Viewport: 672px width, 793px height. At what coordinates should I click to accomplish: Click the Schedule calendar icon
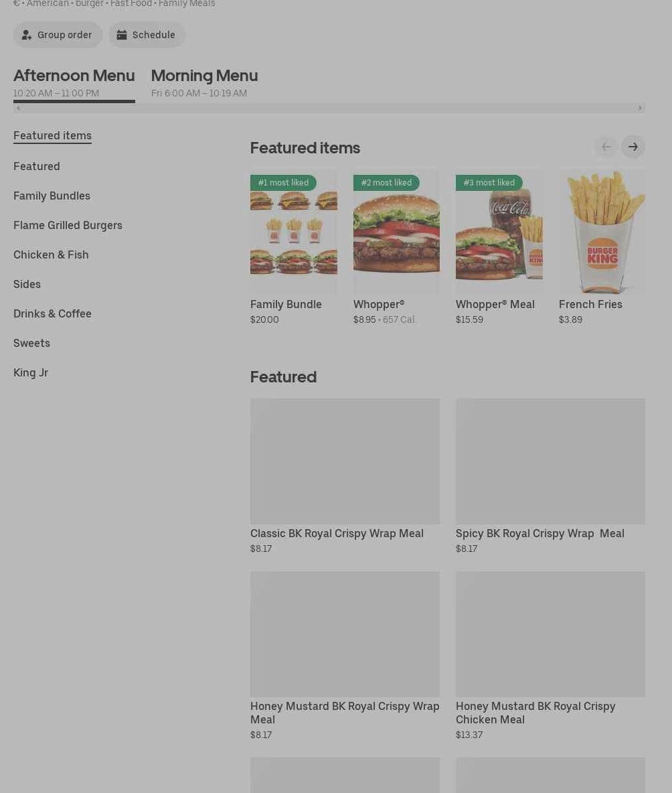pyautogui.click(x=121, y=35)
